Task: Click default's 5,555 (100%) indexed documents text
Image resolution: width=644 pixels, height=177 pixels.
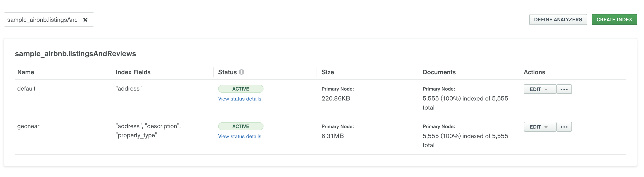Action: pyautogui.click(x=465, y=103)
